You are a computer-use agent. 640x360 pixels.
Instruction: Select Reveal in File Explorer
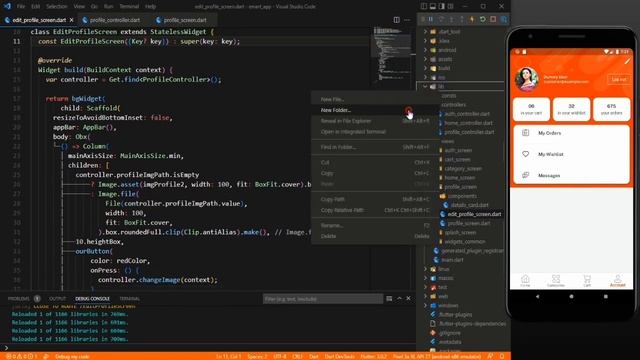375,121
